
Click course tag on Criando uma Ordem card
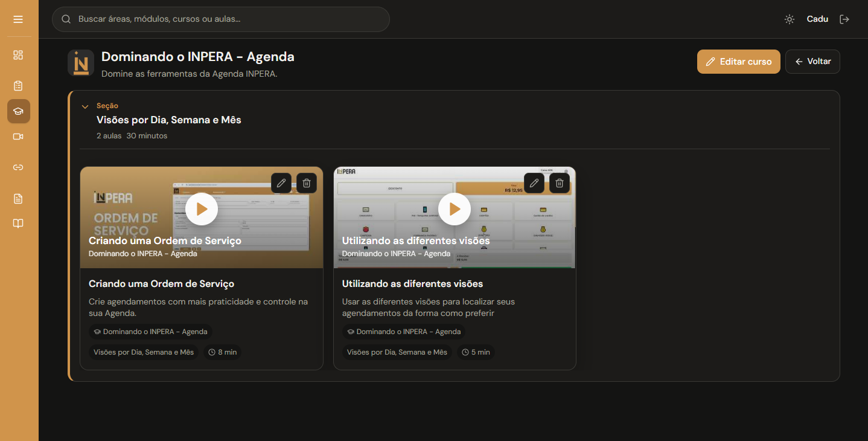(150, 332)
